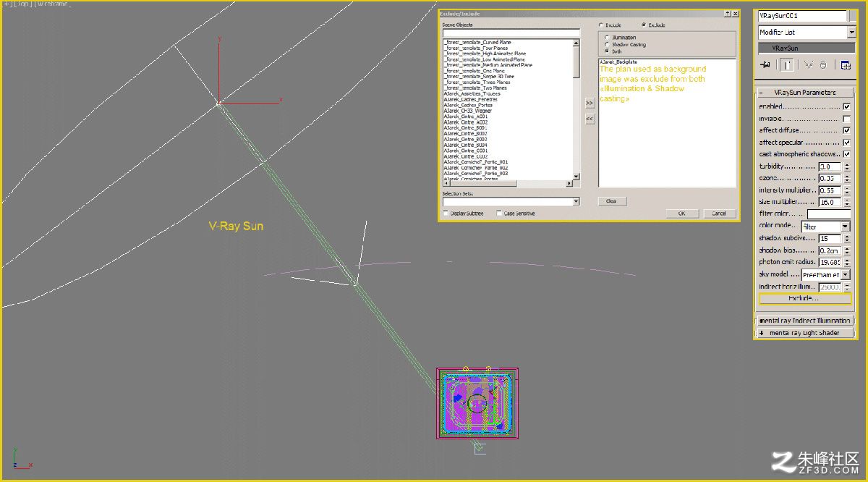Select 'AJarek_CH33_Wegner' in scene list

467,111
